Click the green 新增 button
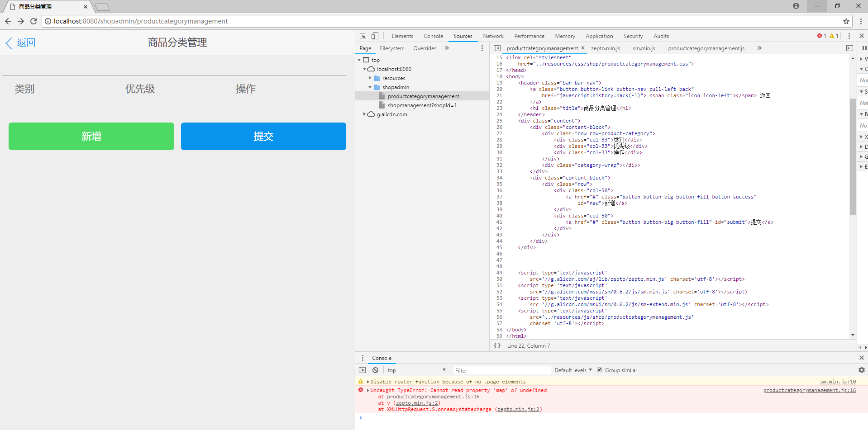The width and height of the screenshot is (868, 430). (91, 136)
